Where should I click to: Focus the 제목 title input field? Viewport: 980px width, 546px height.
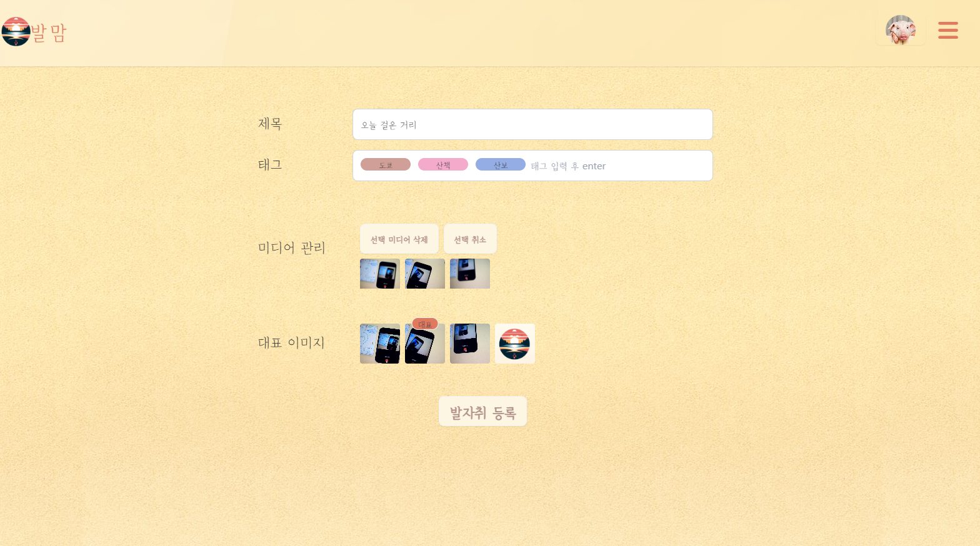click(532, 124)
